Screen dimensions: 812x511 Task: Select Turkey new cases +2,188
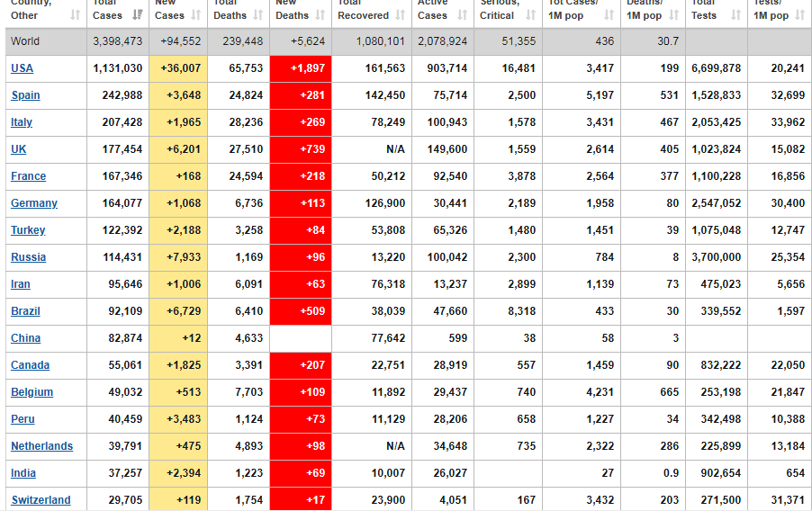(x=184, y=230)
